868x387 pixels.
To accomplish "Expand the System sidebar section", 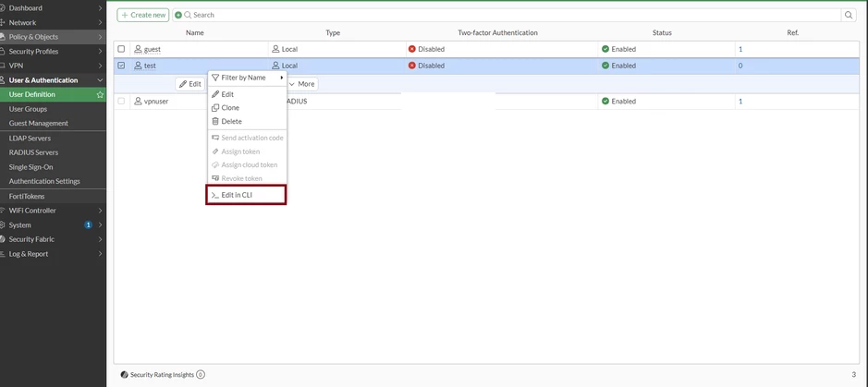I will coord(53,225).
